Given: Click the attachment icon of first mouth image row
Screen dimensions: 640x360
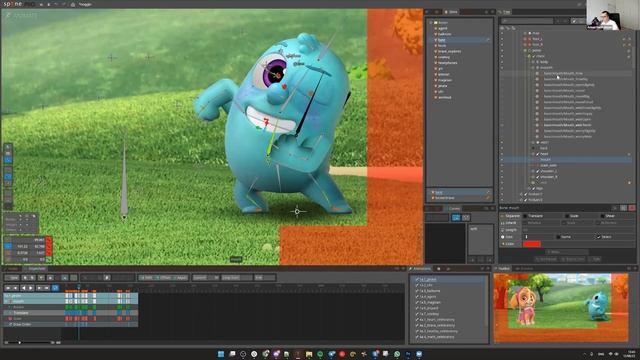Looking at the screenshot, I should pos(538,73).
